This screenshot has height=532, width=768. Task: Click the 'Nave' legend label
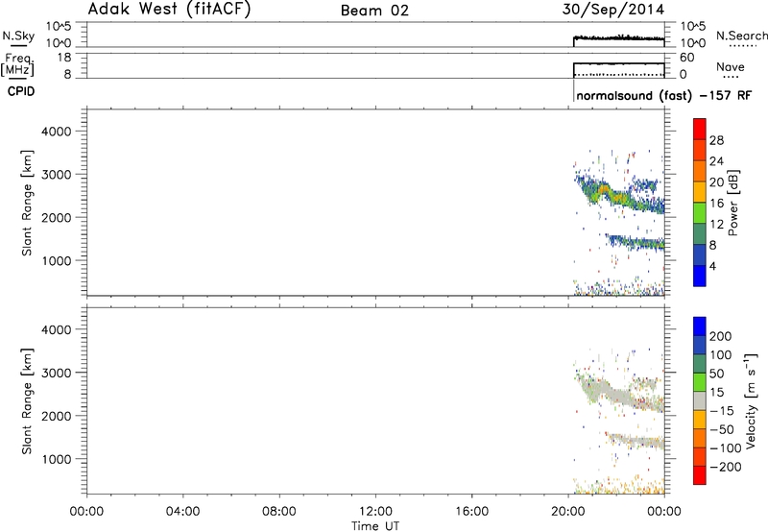731,66
